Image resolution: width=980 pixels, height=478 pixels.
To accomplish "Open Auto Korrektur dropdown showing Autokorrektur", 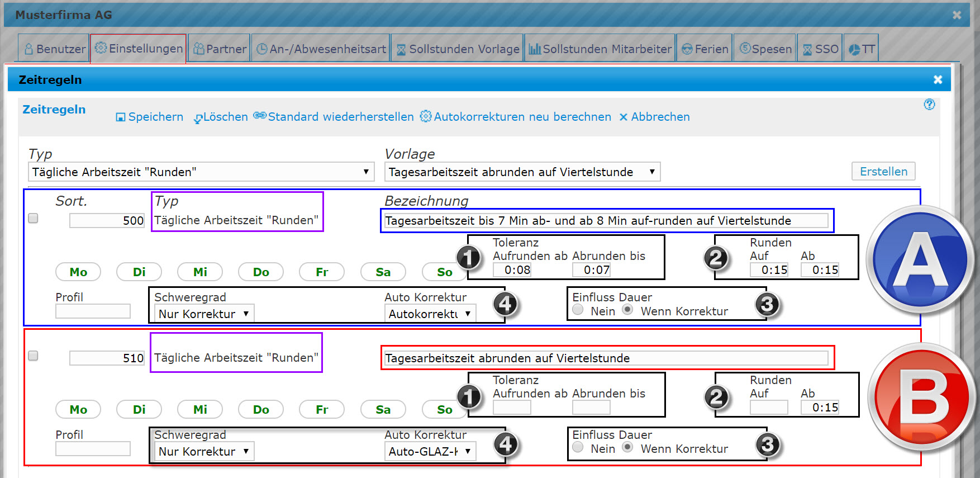I will (430, 314).
